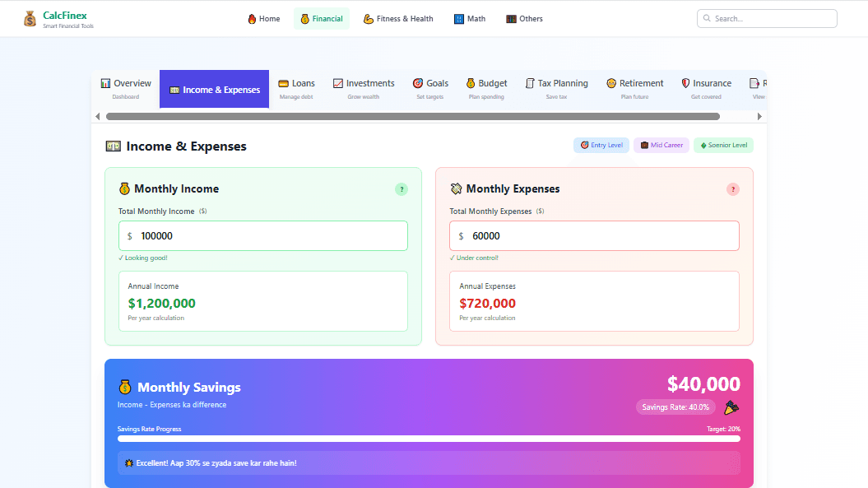This screenshot has width=868, height=488.
Task: Click the Fitness & Health muscle icon
Action: coord(368,19)
